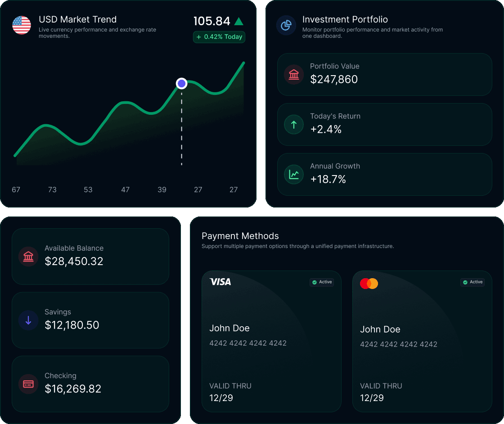Open the Savings balance card

[90, 320]
